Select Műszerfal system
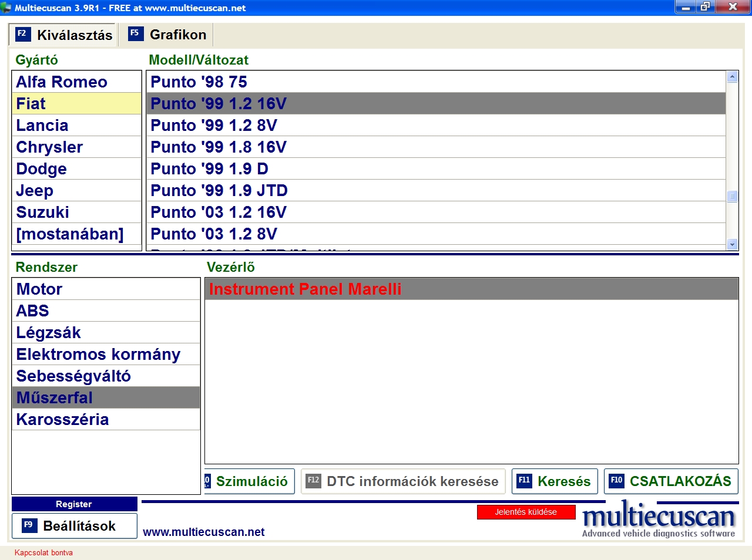Image resolution: width=752 pixels, height=560 pixels. [x=106, y=397]
